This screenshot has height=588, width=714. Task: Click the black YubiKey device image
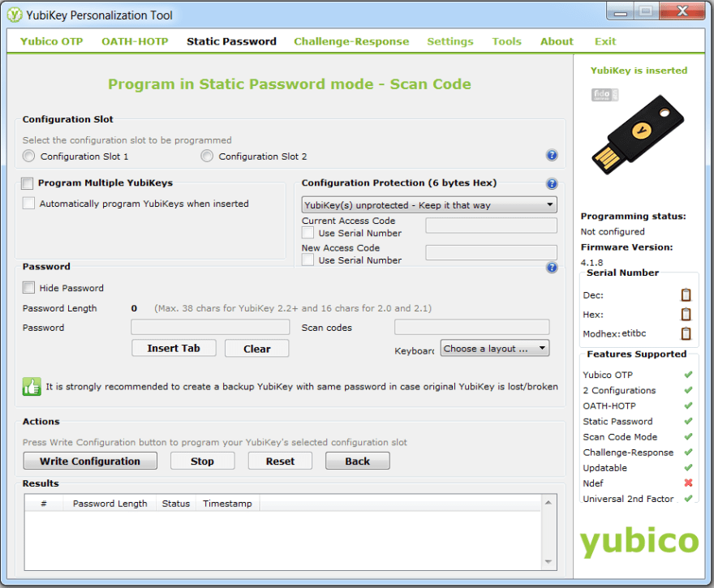638,134
